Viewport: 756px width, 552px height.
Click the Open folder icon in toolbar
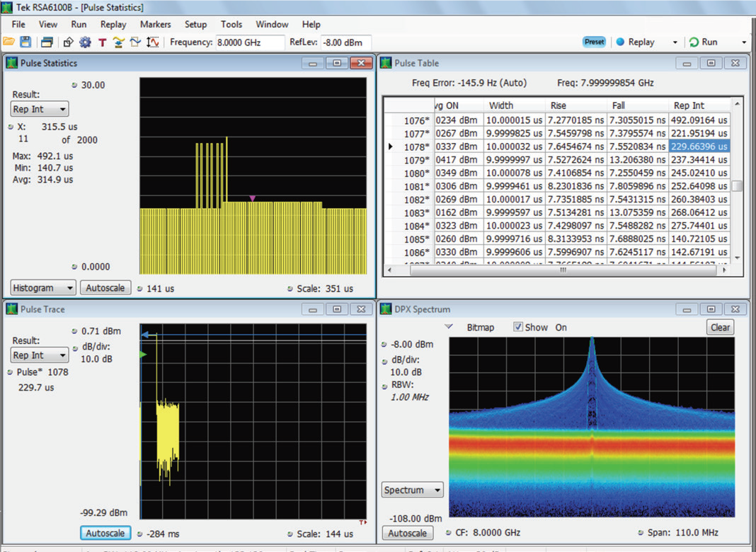[x=8, y=42]
